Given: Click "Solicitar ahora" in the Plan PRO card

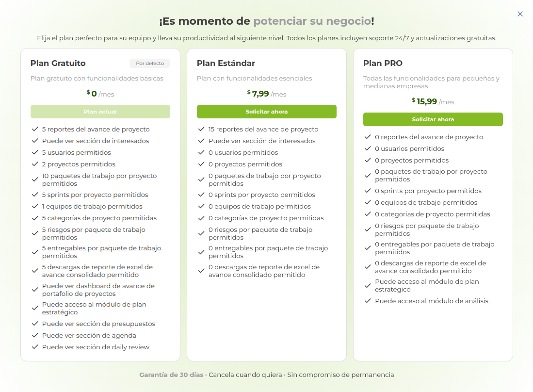Looking at the screenshot, I should tap(433, 119).
